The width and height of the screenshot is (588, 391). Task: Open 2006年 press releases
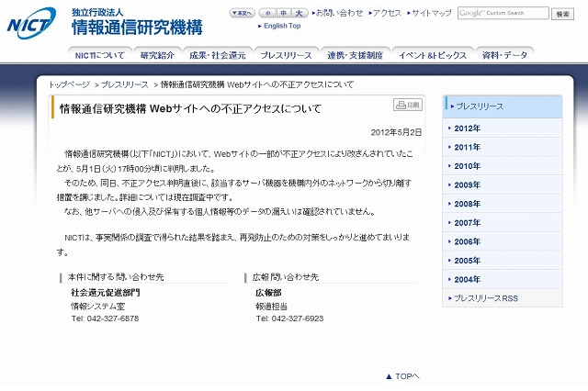pos(503,241)
